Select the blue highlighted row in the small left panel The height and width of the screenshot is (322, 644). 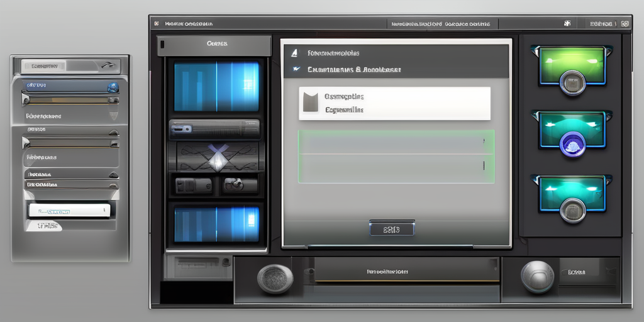[70, 86]
